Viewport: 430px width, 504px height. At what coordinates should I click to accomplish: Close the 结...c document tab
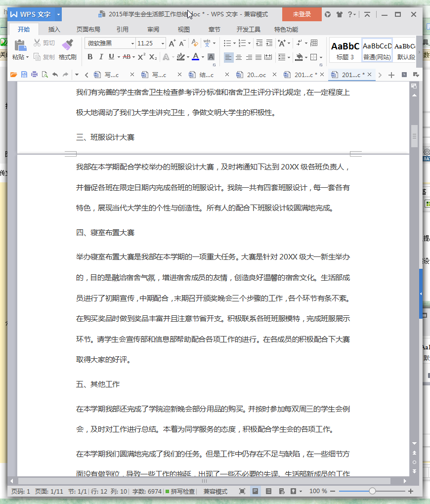tap(227, 75)
